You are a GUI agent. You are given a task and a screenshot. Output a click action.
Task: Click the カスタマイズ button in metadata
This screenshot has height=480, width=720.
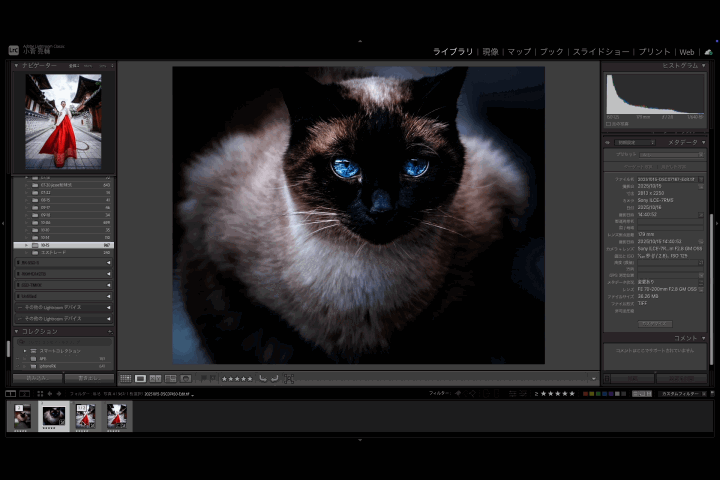(655, 324)
